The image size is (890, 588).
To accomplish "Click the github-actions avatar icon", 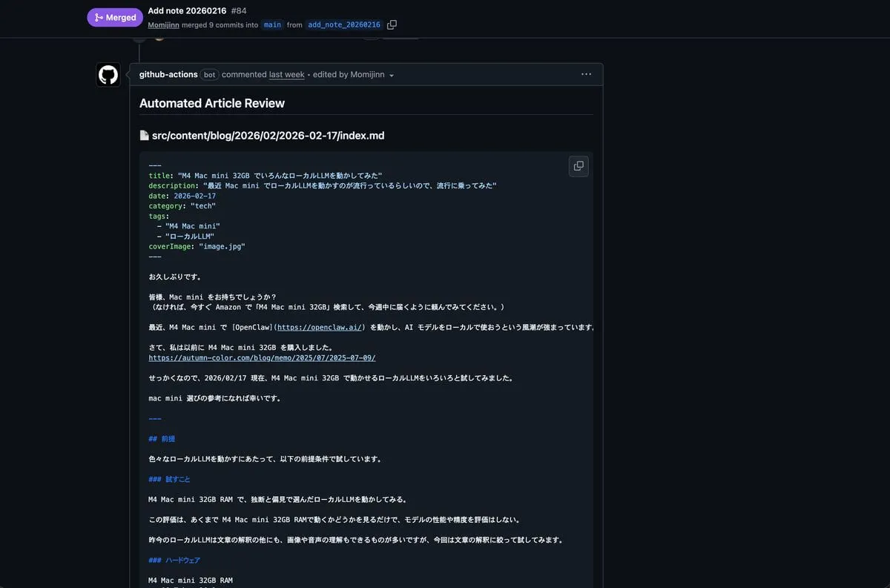I will (x=108, y=75).
